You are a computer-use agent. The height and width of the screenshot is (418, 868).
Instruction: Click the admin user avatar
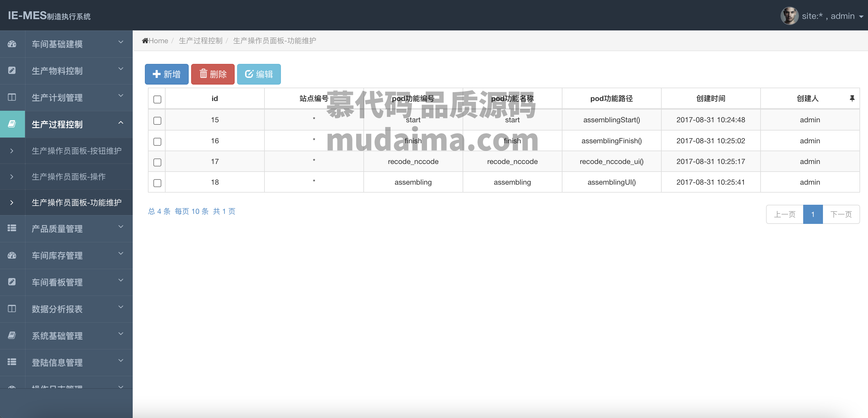click(x=789, y=16)
